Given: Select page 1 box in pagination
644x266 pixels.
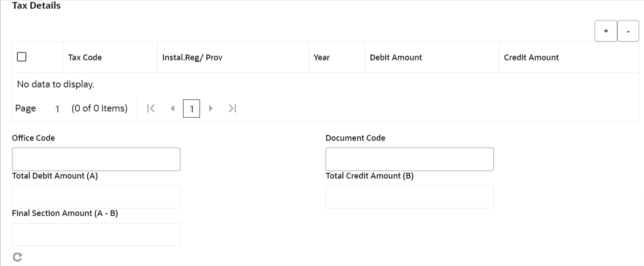Looking at the screenshot, I should pos(192,109).
